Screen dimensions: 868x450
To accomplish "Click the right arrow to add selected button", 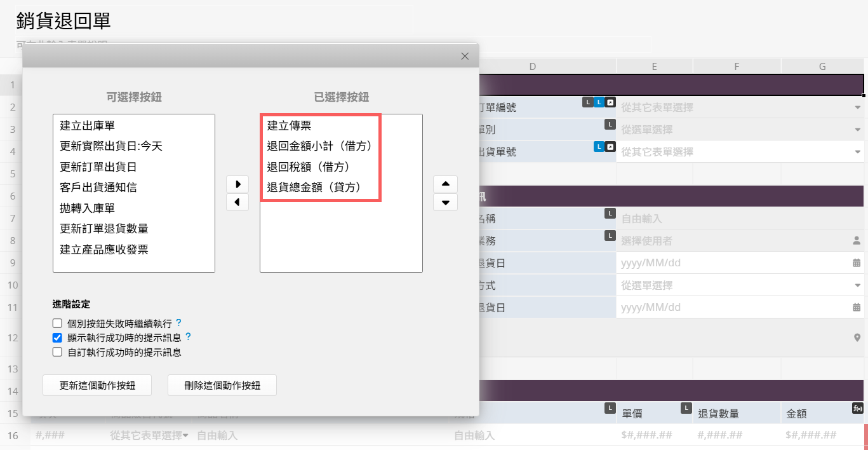I will point(237,184).
